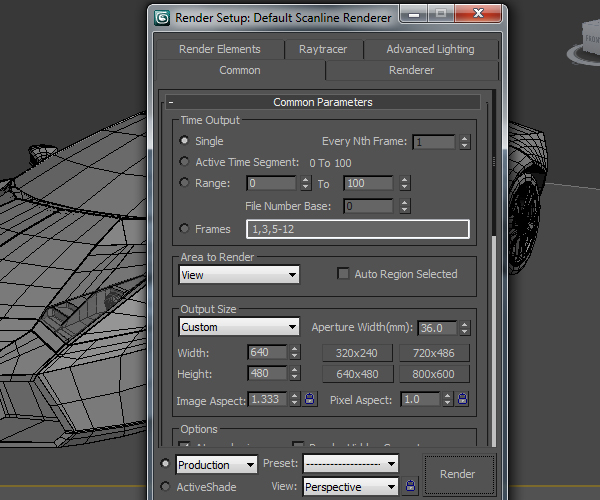
Task: Choose the 320x240 preset size
Action: (357, 353)
